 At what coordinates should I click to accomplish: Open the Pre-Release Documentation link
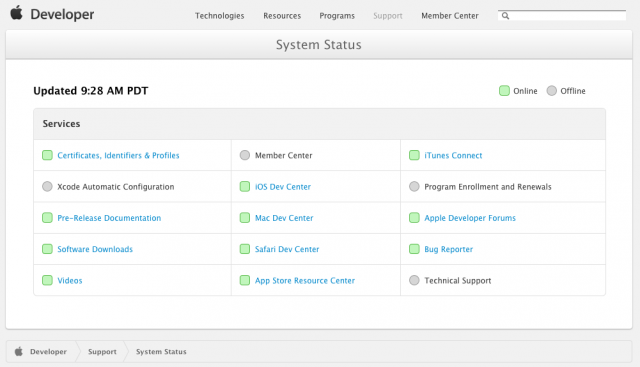(x=109, y=218)
